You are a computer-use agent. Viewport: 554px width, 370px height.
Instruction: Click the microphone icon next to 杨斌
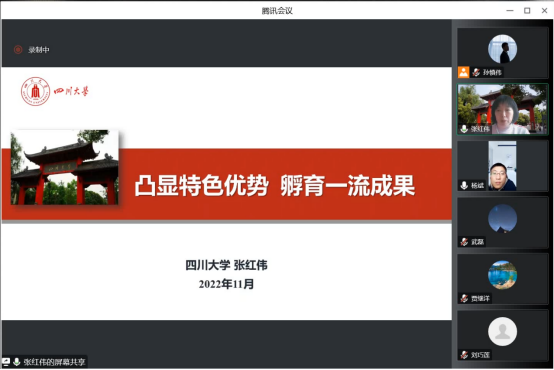(x=464, y=185)
